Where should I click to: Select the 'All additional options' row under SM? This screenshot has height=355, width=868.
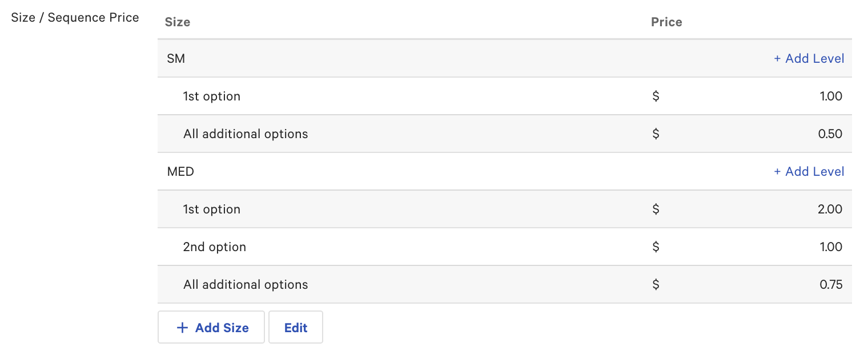(x=246, y=134)
